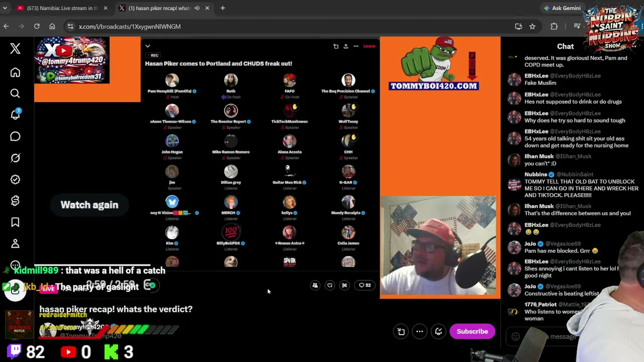This screenshot has height=362, width=644.
Task: Click the heart reaction icon in Space
Action: 330,286
